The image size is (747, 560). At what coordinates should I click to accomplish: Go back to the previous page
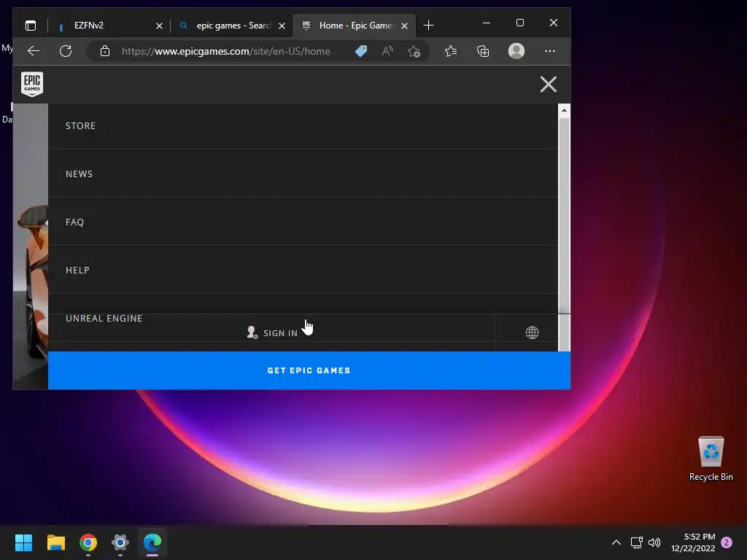point(34,51)
